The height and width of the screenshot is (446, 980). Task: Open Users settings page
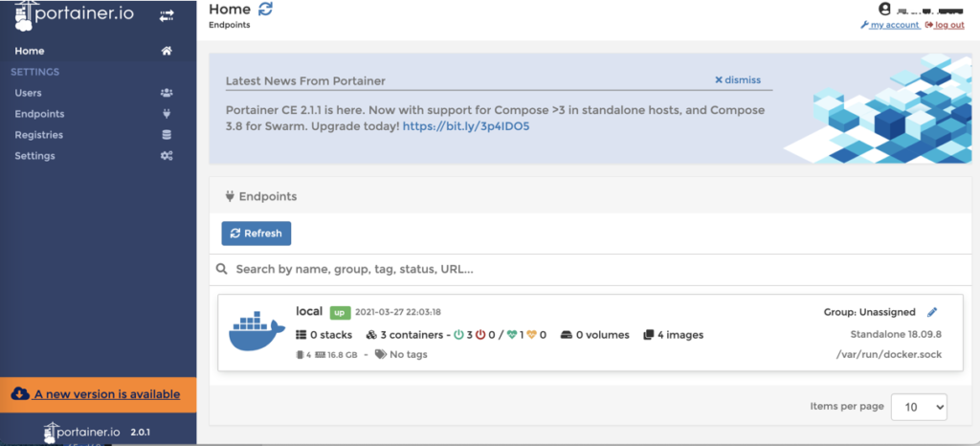point(28,93)
